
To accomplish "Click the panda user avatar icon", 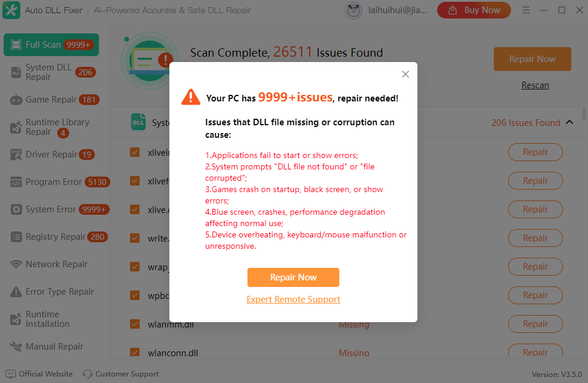I will click(x=353, y=11).
